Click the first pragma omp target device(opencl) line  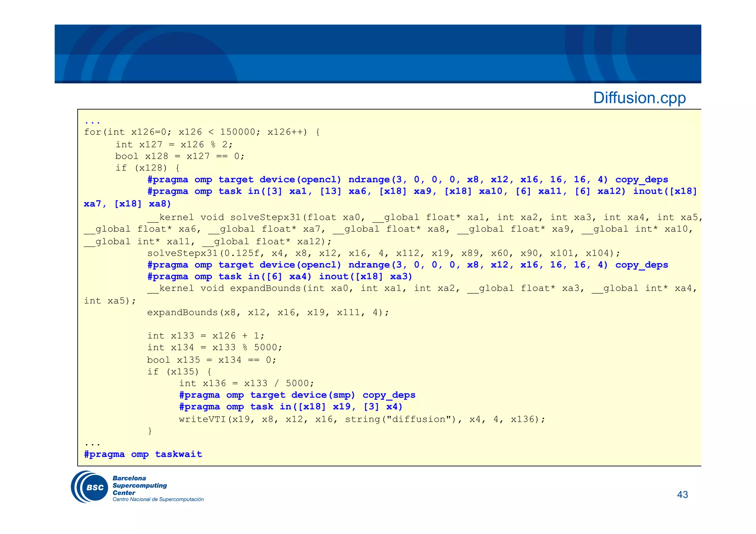click(x=408, y=180)
